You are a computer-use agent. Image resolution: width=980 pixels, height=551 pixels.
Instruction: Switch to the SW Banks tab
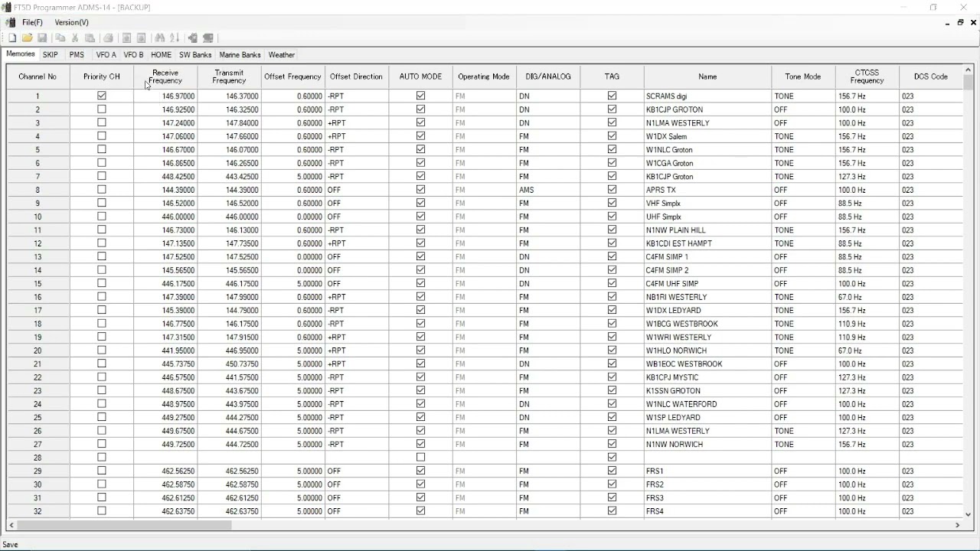[x=195, y=55]
